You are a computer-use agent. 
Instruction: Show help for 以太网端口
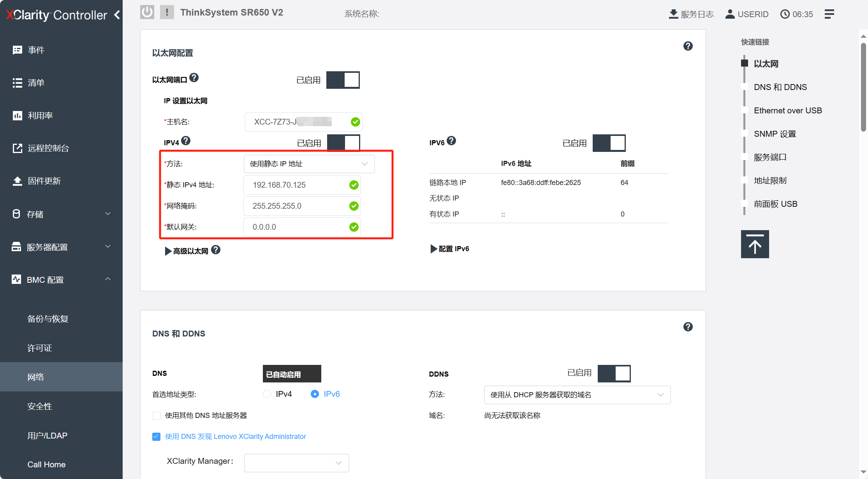[194, 78]
